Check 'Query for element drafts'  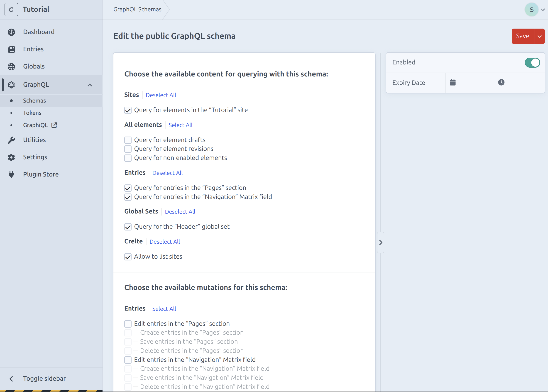click(128, 140)
